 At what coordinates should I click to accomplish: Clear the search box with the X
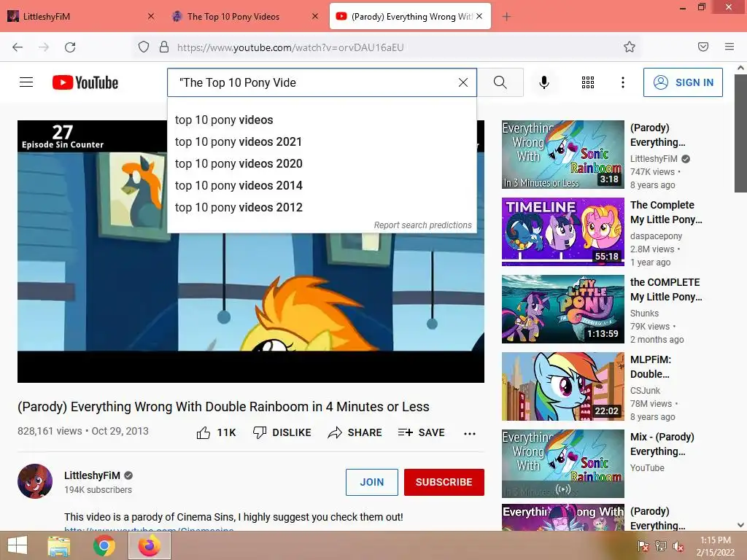[x=463, y=82]
